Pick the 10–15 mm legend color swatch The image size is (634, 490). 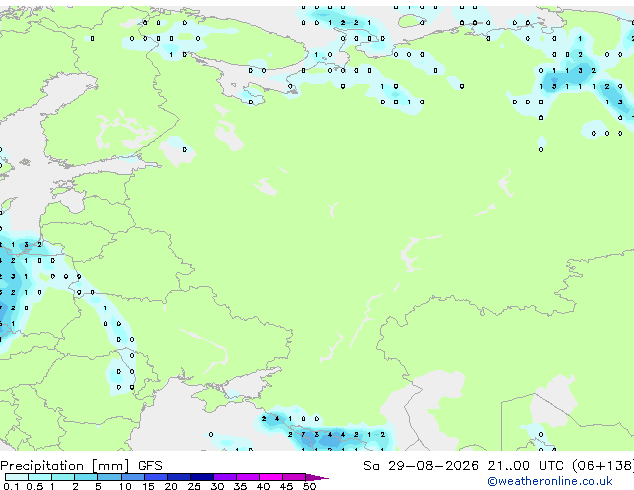[133, 477]
